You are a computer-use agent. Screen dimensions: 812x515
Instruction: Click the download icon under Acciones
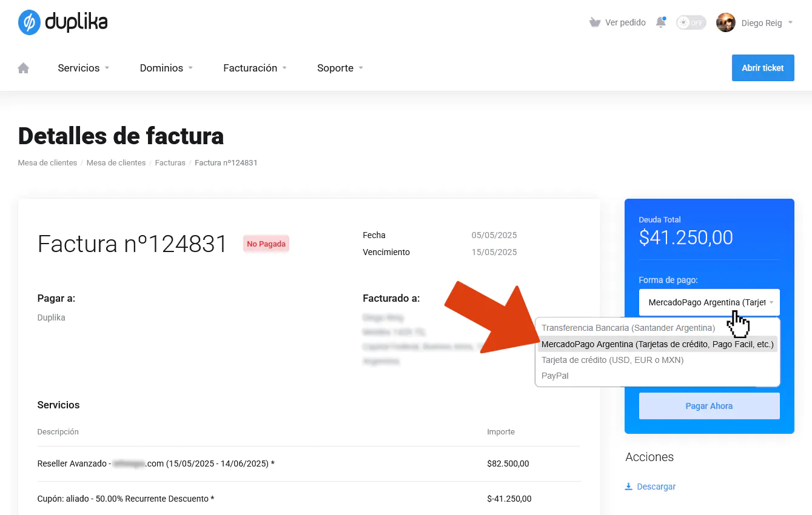pyautogui.click(x=629, y=487)
